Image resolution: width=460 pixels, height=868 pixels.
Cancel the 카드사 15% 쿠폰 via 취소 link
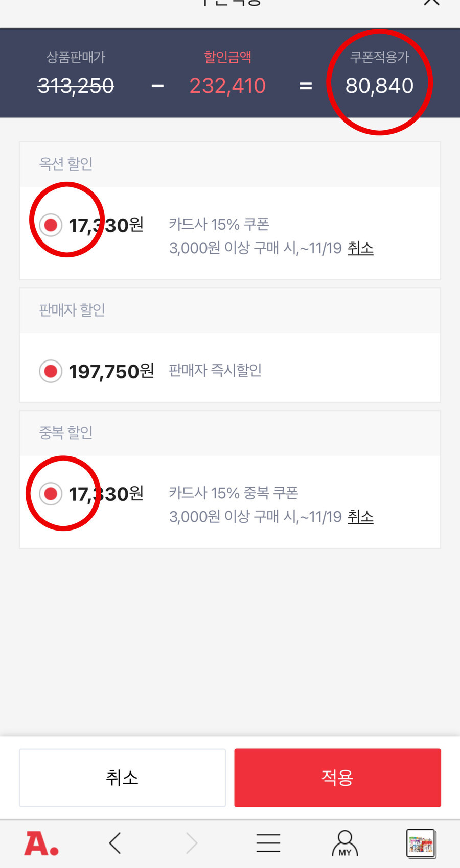(360, 248)
